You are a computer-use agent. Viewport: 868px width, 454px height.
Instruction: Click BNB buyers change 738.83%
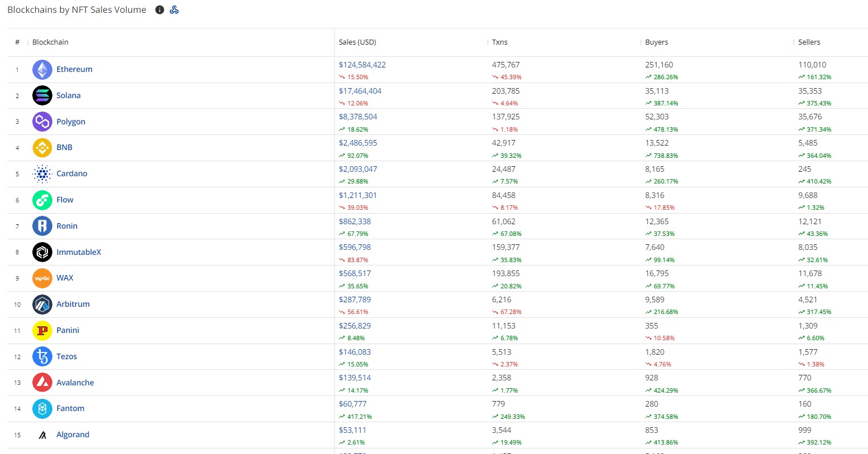tap(662, 156)
